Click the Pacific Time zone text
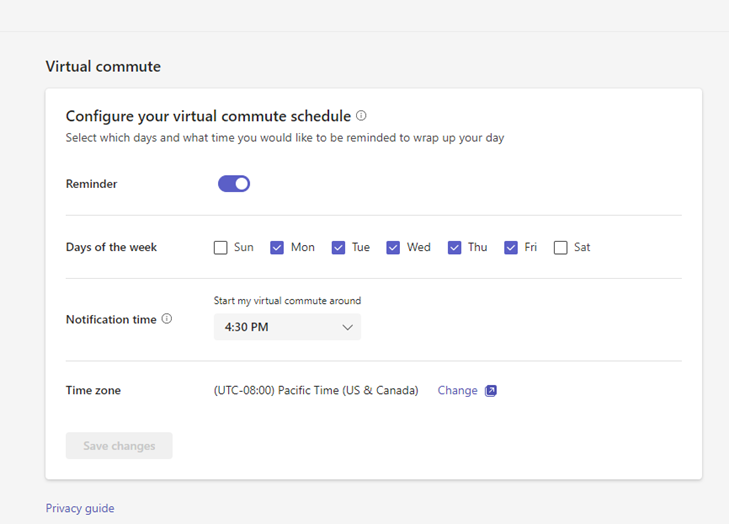The width and height of the screenshot is (729, 524). (x=316, y=390)
